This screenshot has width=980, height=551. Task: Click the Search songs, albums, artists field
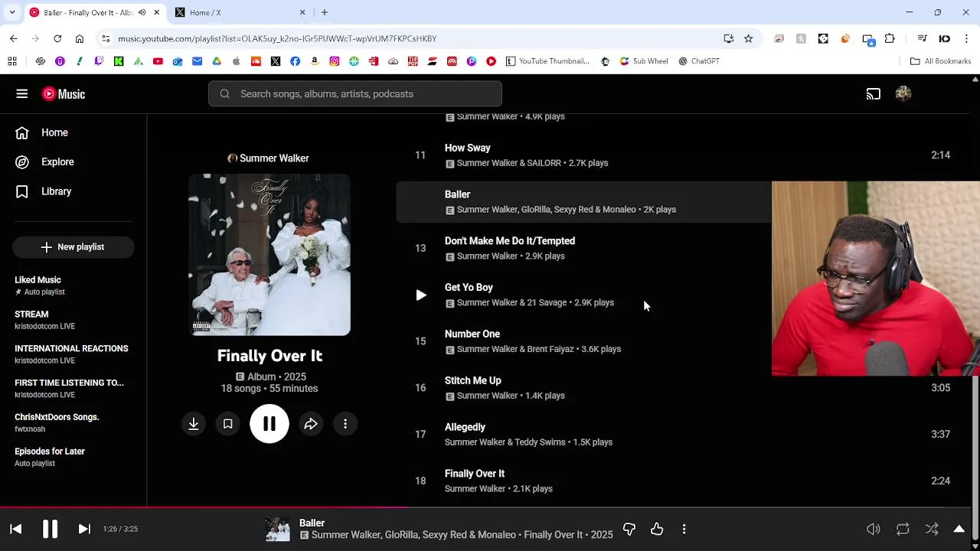click(x=355, y=94)
